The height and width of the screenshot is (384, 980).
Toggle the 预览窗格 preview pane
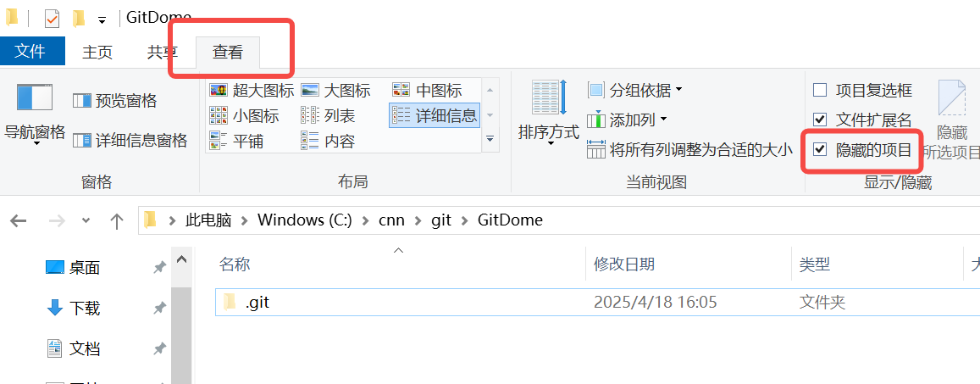point(115,101)
